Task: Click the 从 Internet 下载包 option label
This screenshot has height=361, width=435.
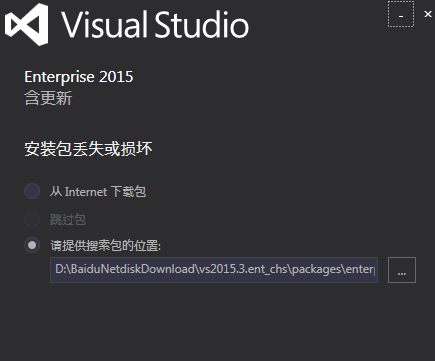Action: pyautogui.click(x=98, y=192)
